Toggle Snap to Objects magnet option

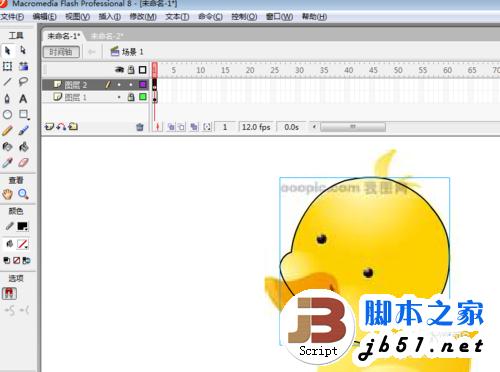[9, 293]
